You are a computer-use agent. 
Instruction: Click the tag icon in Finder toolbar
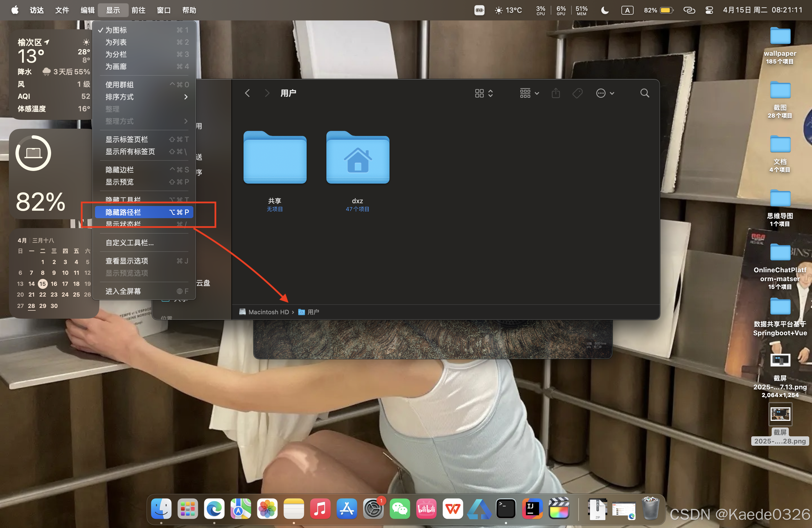click(x=577, y=93)
